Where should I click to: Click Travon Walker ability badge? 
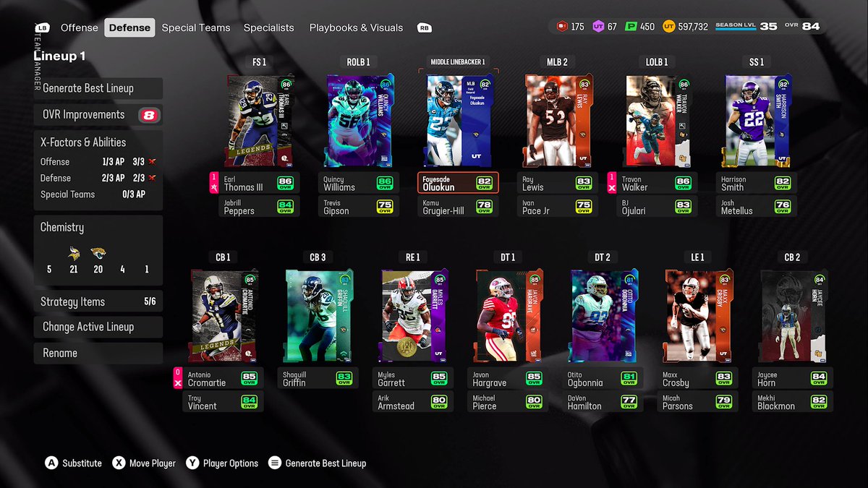pyautogui.click(x=611, y=183)
